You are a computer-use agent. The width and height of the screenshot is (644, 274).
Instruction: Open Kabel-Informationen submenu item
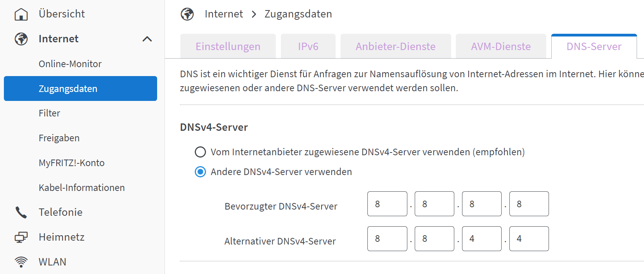[82, 188]
